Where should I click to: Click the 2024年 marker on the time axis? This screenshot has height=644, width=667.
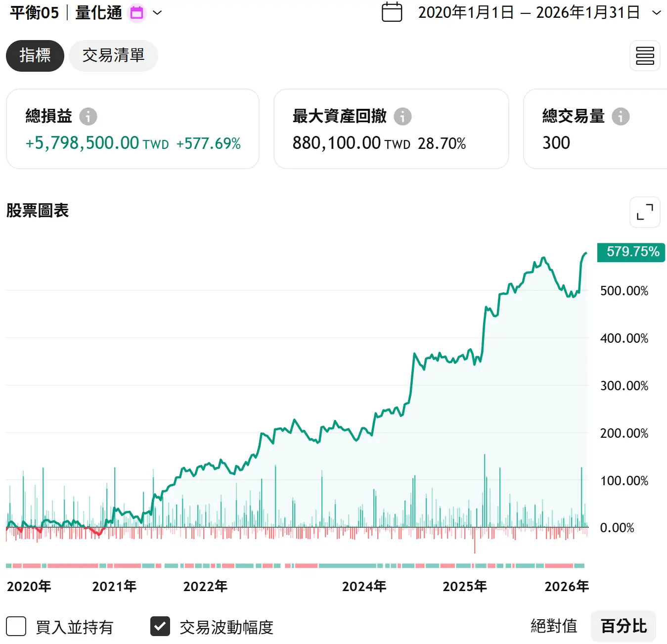364,587
